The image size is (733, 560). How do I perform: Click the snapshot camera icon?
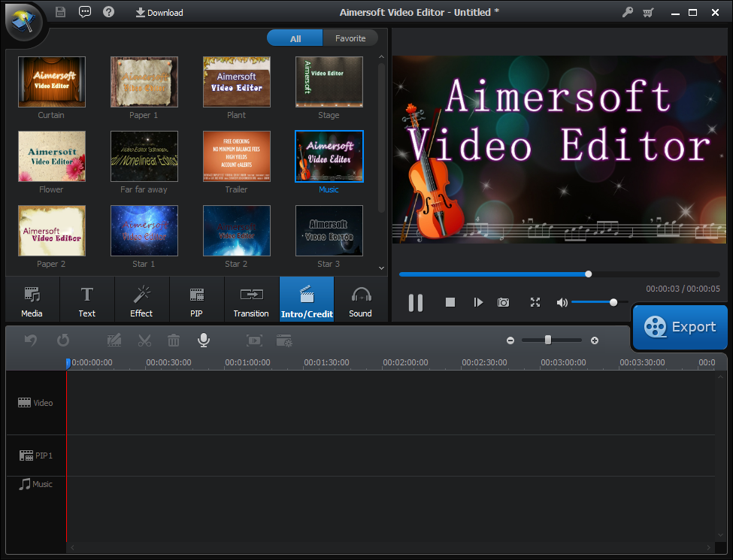coord(504,302)
